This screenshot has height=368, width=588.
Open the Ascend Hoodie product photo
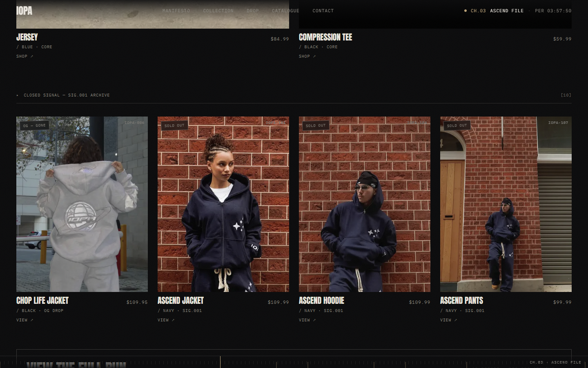tap(365, 204)
